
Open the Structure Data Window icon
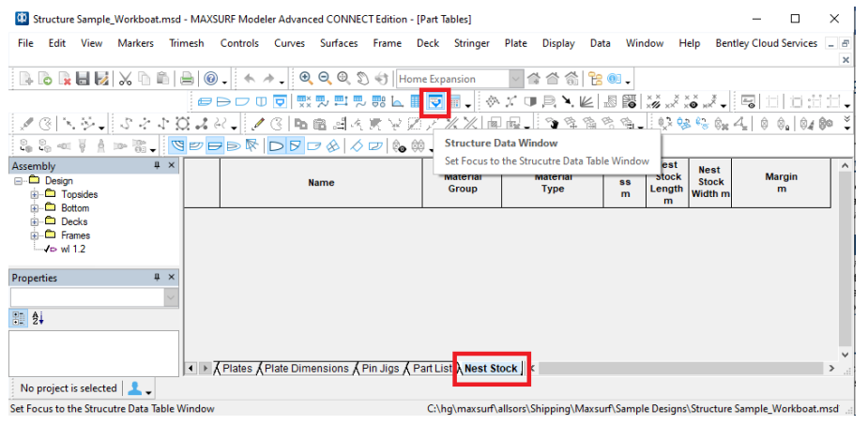click(x=435, y=102)
